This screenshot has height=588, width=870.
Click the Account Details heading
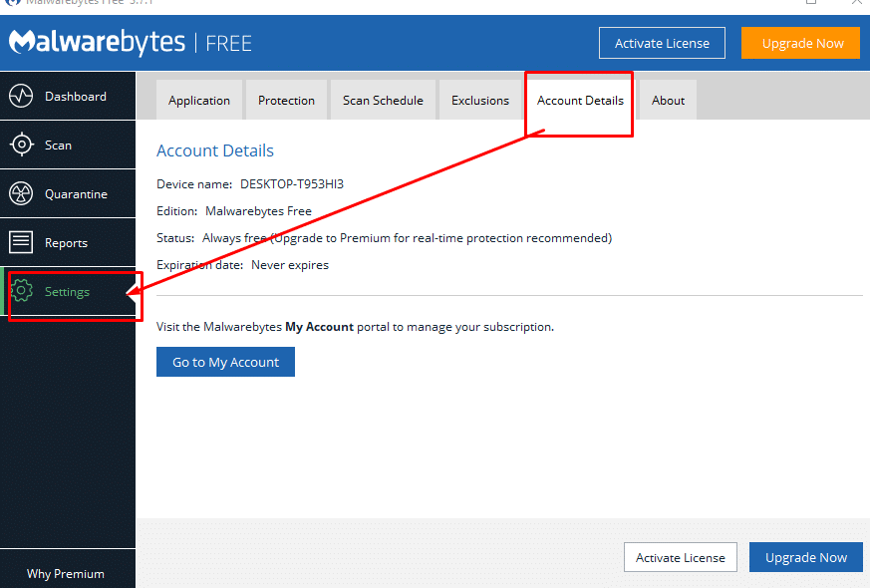point(215,150)
